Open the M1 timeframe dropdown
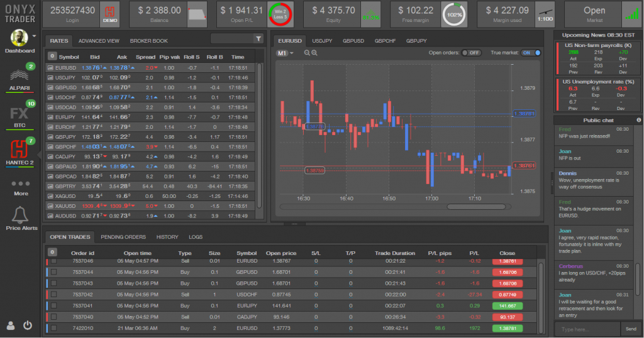 tap(285, 53)
